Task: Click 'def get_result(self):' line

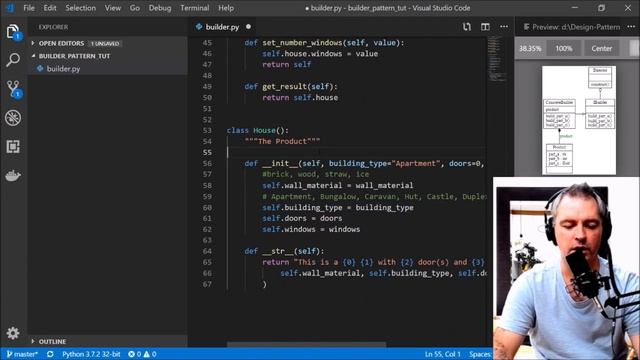Action: tap(291, 87)
